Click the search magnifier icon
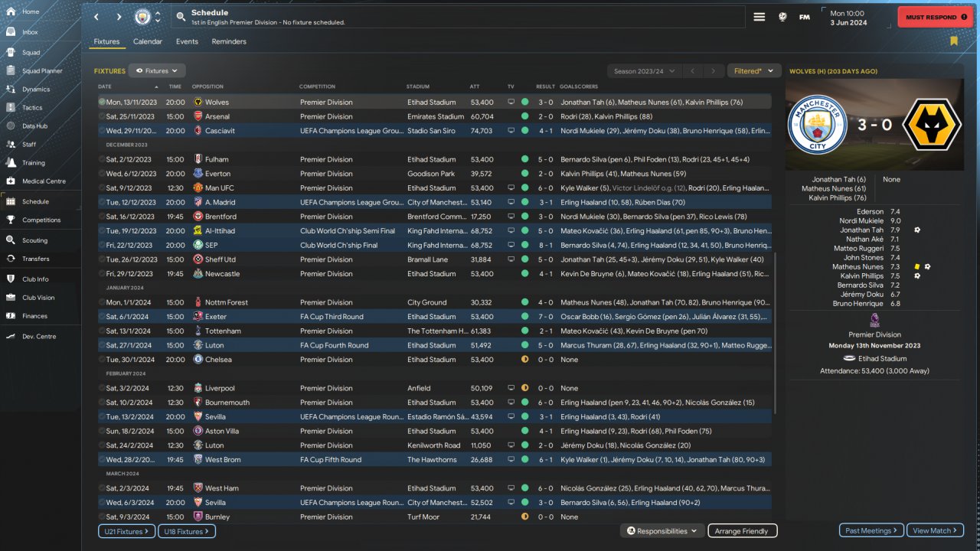The height and width of the screenshot is (551, 980). [x=180, y=17]
